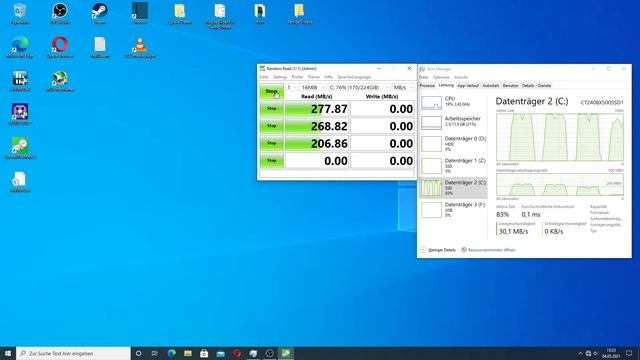Open the Mail app on the taskbar
Image resolution: width=640 pixels, height=360 pixels.
point(220,353)
